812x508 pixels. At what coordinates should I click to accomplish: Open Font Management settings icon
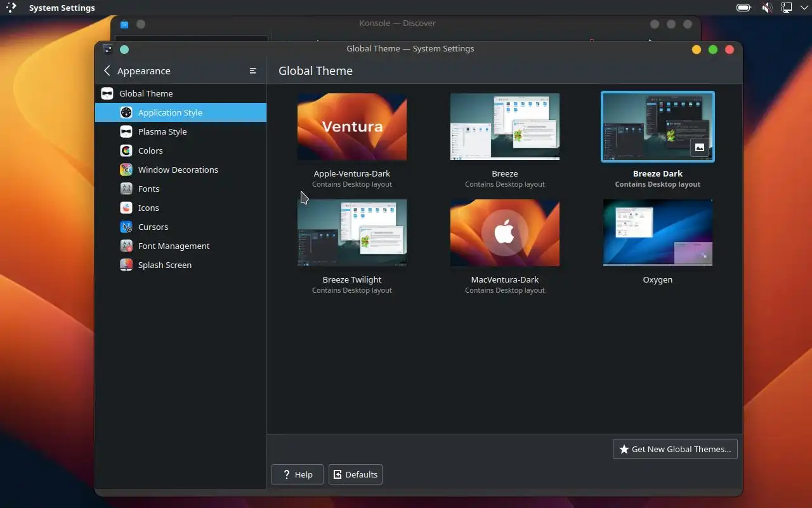point(126,246)
